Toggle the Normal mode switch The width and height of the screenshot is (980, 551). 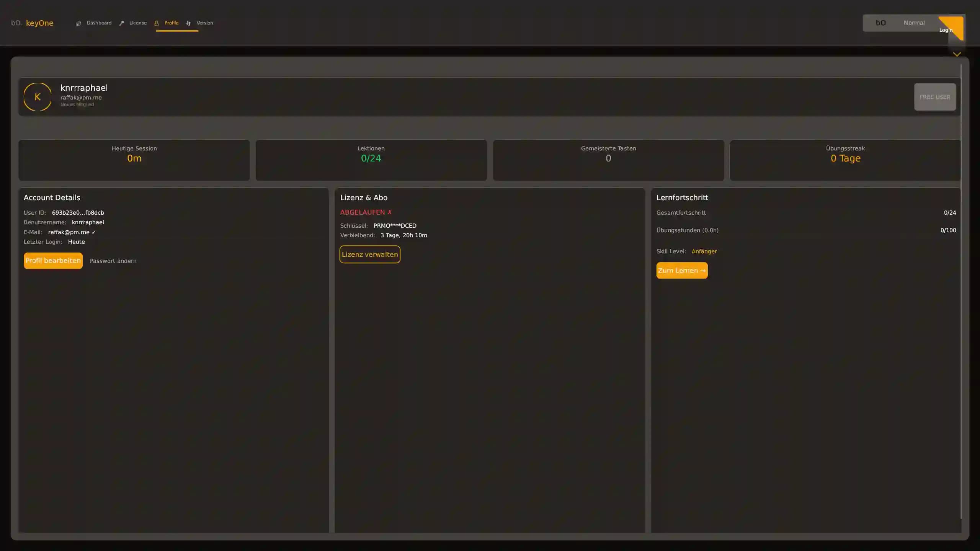[x=914, y=23]
